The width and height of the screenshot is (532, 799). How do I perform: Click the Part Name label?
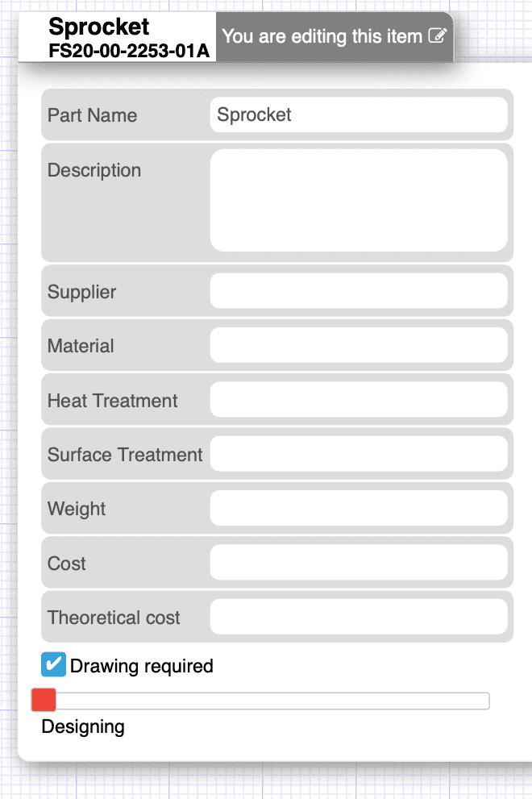point(92,115)
